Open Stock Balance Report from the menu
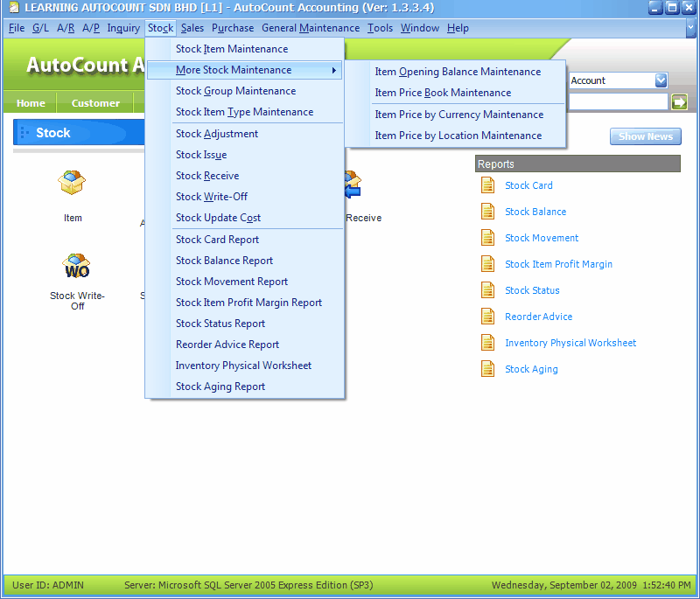 [245, 261]
